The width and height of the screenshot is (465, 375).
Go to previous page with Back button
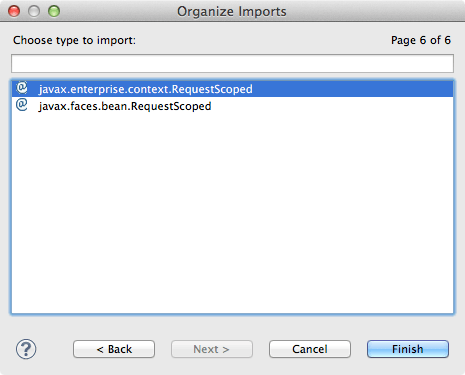coord(114,349)
